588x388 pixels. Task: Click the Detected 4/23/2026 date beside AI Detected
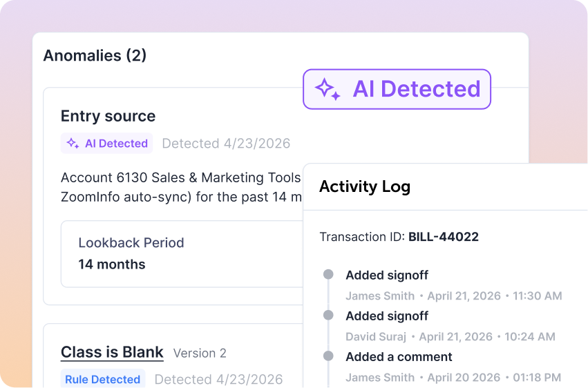coord(226,144)
